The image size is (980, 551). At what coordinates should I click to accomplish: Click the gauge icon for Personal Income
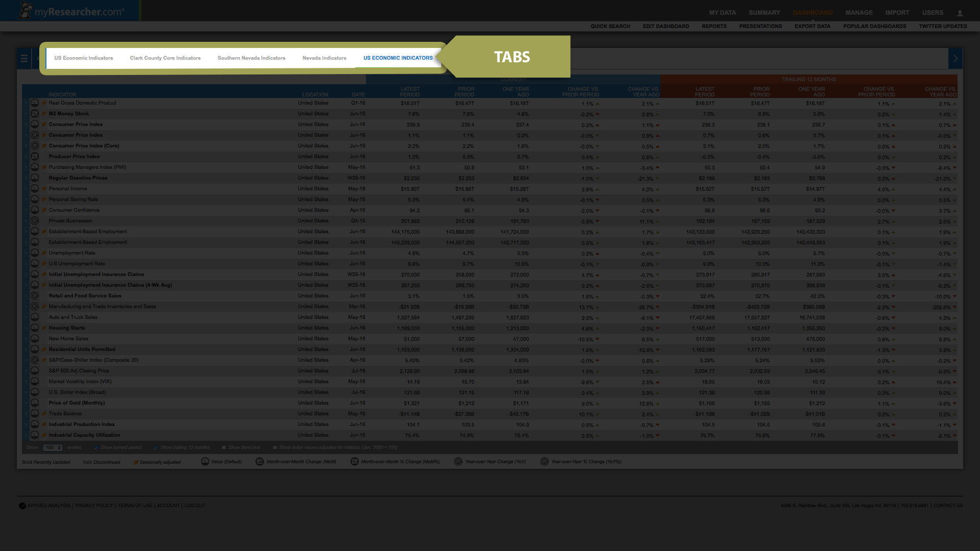35,189
